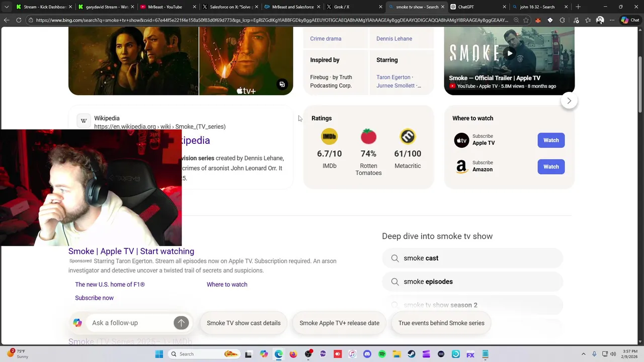
Task: Click the Amazon logo icon
Action: click(461, 166)
